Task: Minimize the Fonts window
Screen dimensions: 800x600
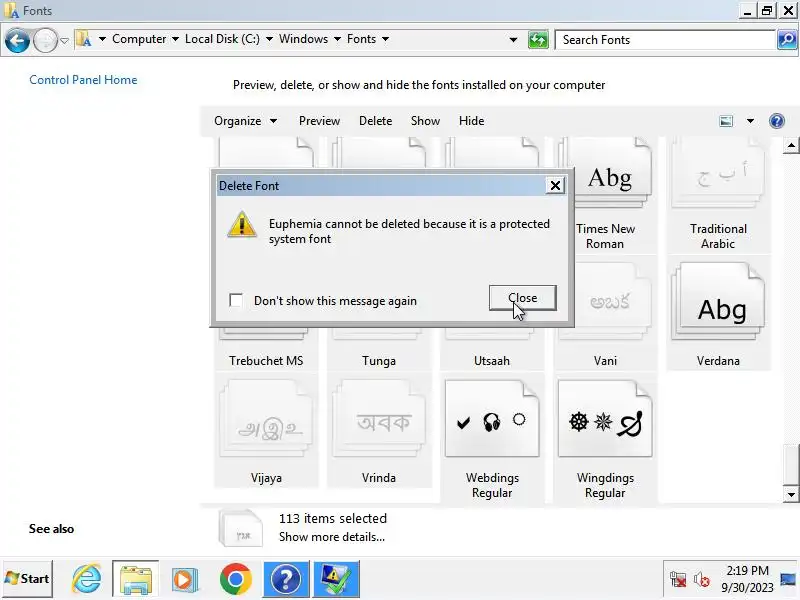Action: [x=747, y=11]
